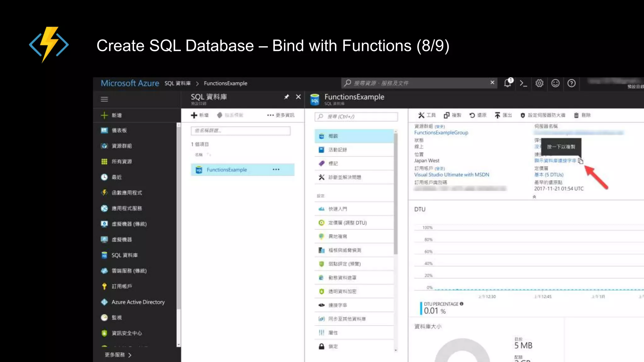
Task: Clear the top search box with X
Action: pyautogui.click(x=492, y=83)
